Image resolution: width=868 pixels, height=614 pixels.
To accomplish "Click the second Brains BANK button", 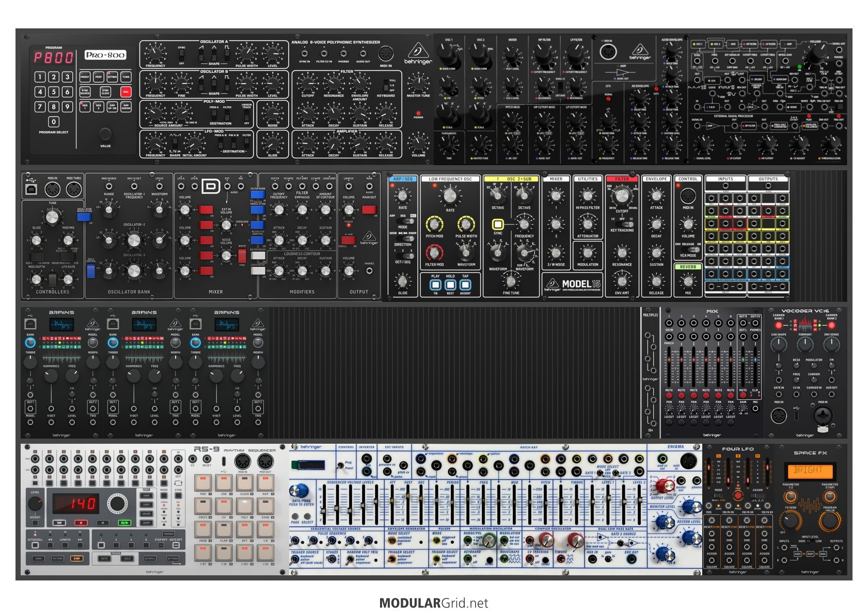I will (113, 343).
